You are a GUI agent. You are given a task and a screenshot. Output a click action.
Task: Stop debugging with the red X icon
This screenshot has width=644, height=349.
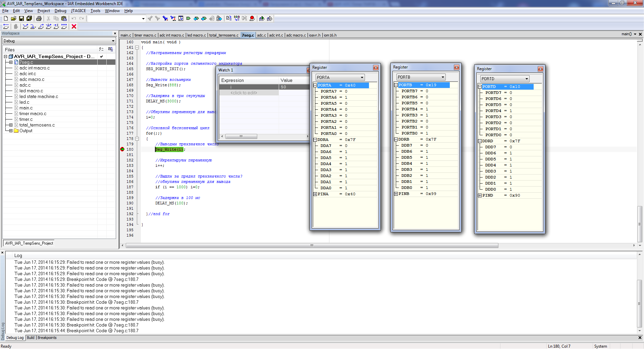74,27
